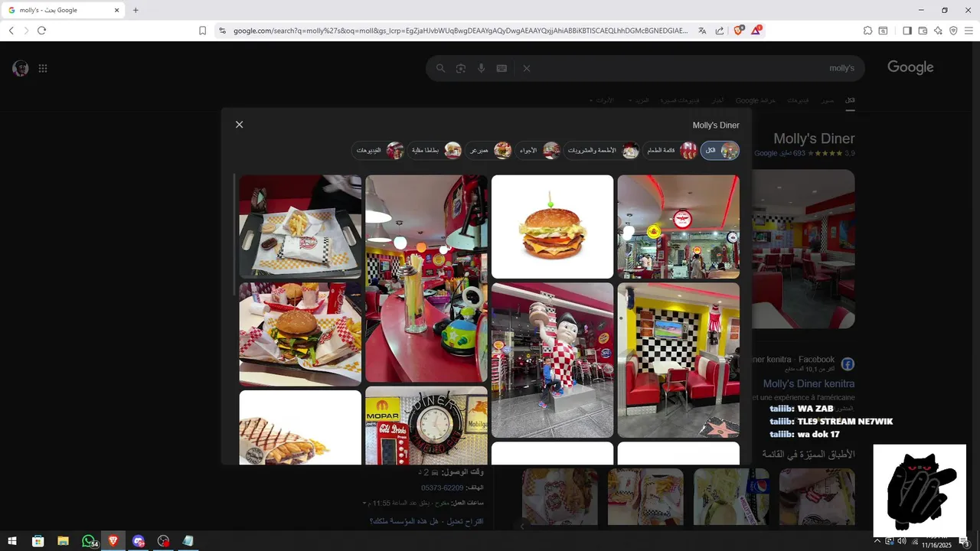Open the Brave VPN shield icon
The height and width of the screenshot is (551, 980).
(x=953, y=31)
